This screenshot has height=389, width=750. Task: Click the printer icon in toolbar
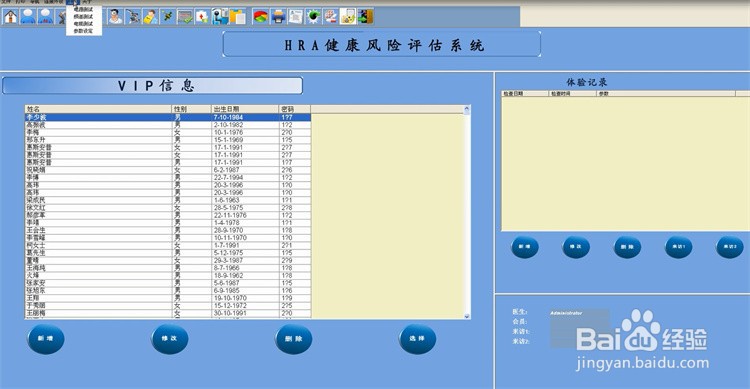(x=278, y=17)
